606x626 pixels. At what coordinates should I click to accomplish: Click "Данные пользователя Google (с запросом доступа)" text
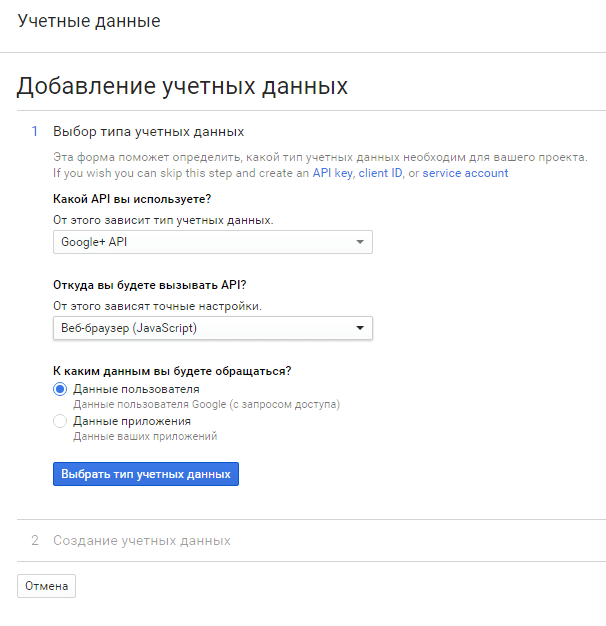point(206,404)
